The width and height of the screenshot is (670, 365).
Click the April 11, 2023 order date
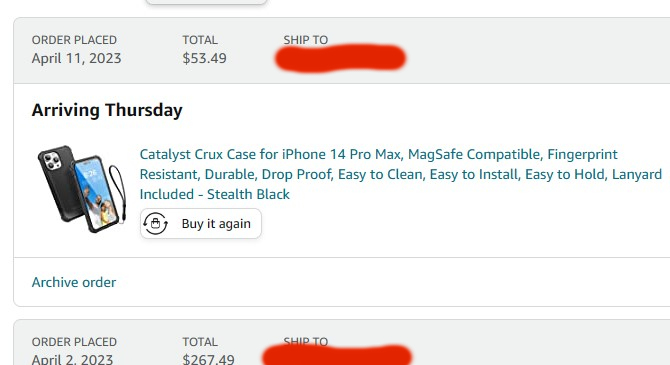pyautogui.click(x=76, y=58)
